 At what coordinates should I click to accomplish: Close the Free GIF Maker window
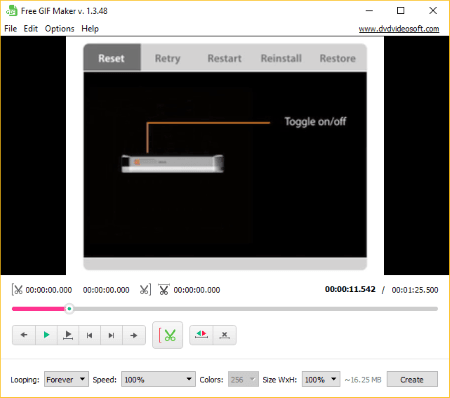coord(433,11)
